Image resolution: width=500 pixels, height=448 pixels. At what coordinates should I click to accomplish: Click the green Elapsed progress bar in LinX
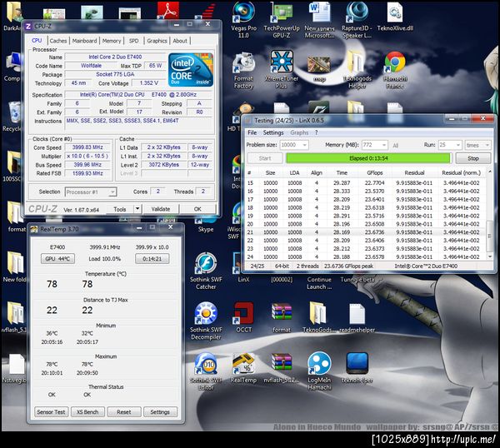[368, 158]
